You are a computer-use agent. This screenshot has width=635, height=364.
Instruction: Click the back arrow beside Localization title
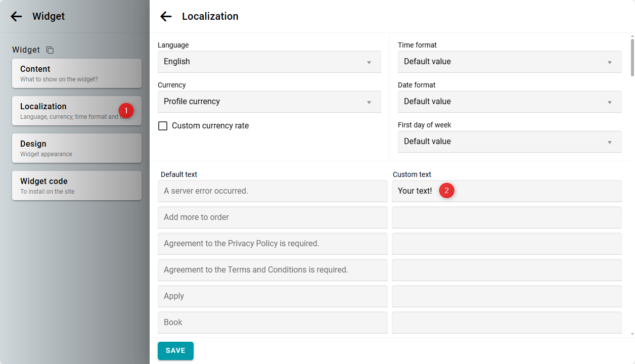click(166, 16)
